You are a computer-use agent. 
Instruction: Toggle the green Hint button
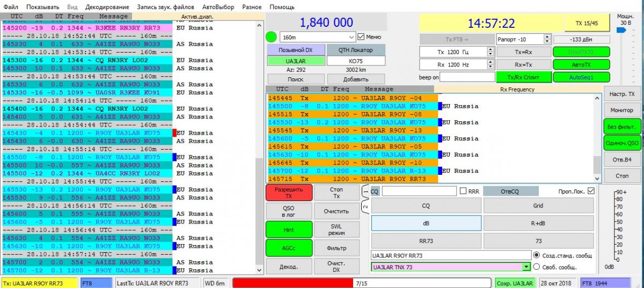(x=288, y=230)
